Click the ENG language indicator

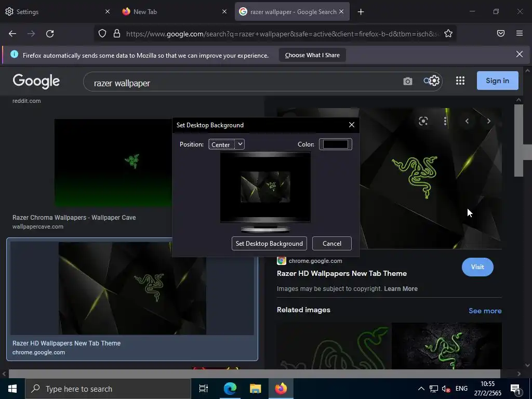click(x=461, y=389)
